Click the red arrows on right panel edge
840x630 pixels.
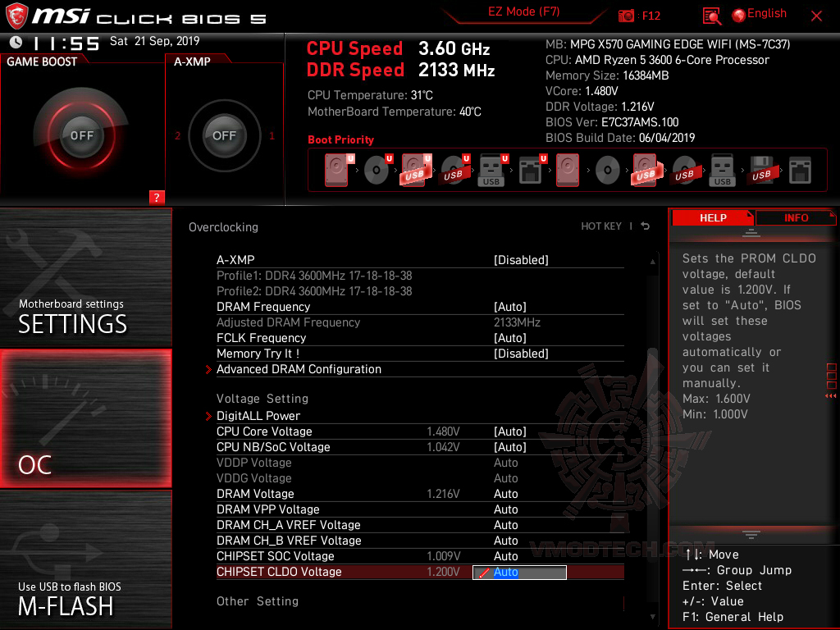point(830,396)
